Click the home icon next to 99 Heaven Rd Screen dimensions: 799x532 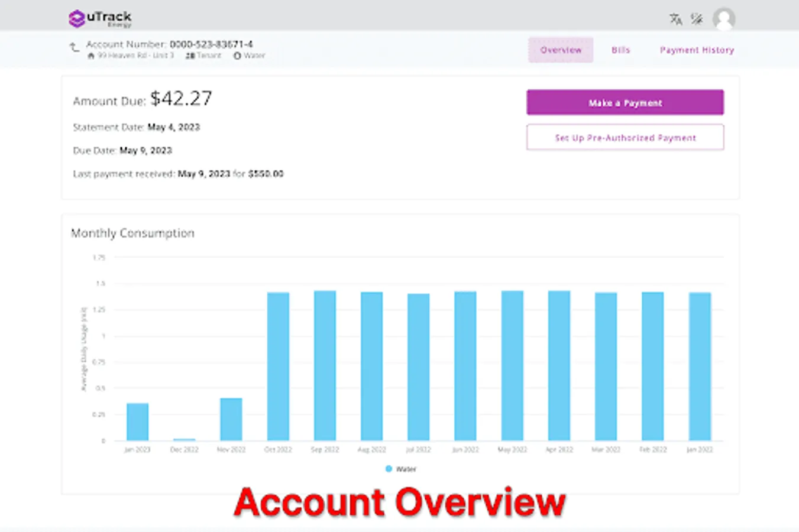click(91, 56)
